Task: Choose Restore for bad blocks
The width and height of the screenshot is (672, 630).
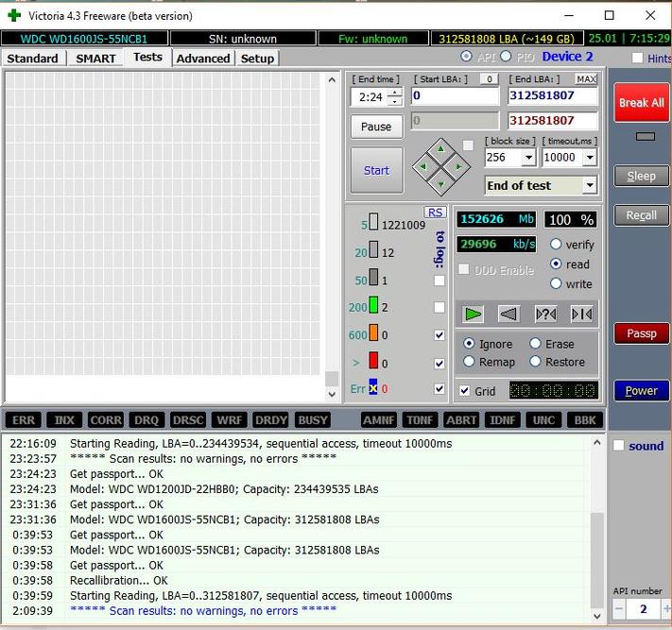Action: click(x=535, y=362)
